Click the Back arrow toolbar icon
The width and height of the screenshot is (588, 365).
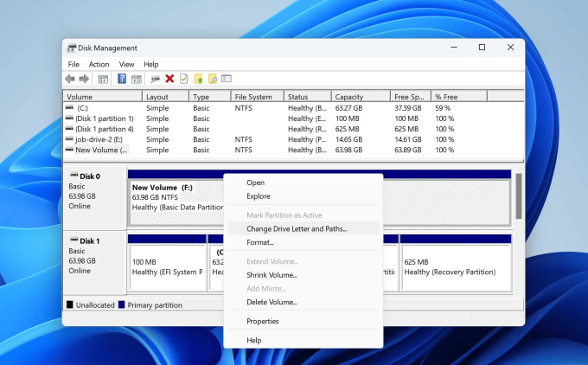[71, 79]
